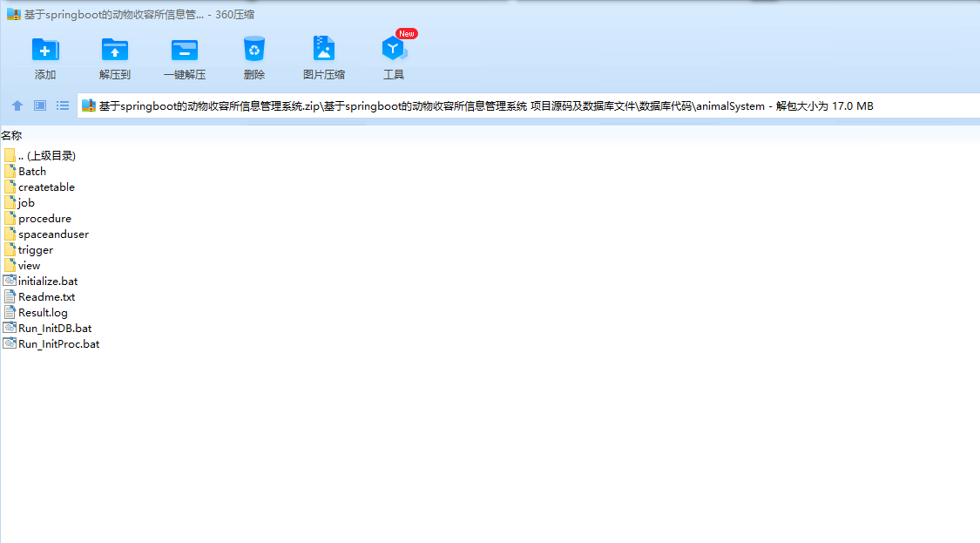Select the Run_InitDB.bat file
Viewport: 980px width, 543px height.
(48, 328)
